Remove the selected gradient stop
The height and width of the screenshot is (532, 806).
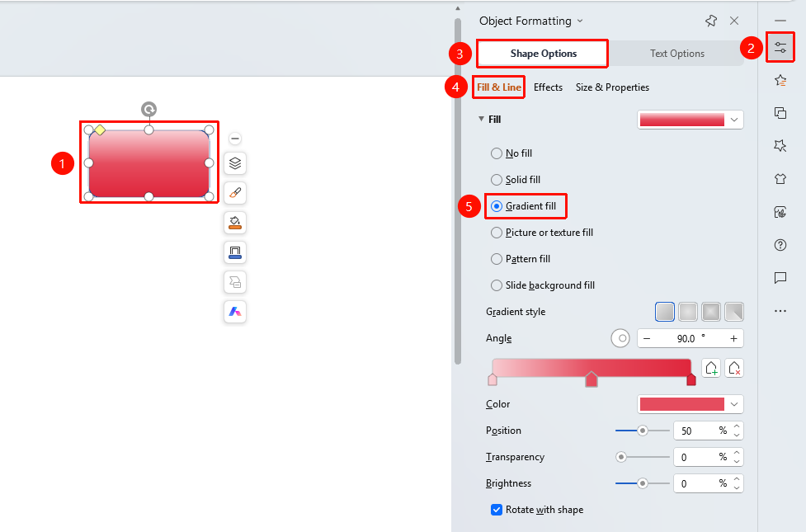(x=734, y=368)
